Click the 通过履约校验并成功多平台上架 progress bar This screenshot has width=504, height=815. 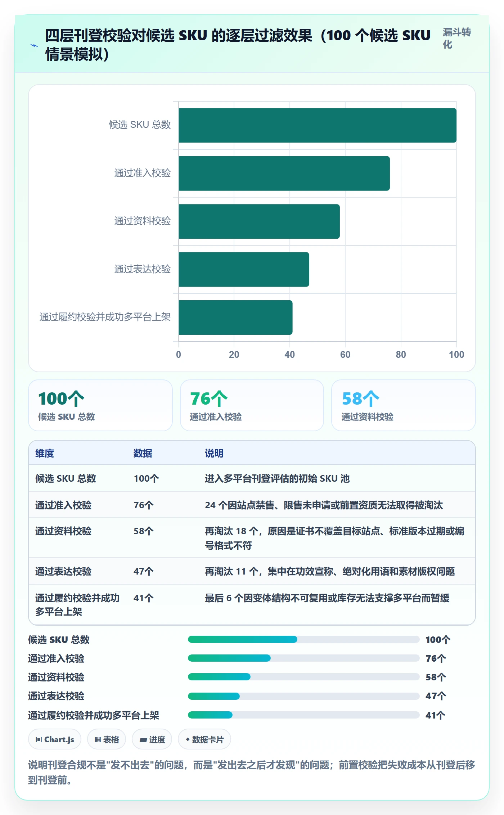pos(303,715)
